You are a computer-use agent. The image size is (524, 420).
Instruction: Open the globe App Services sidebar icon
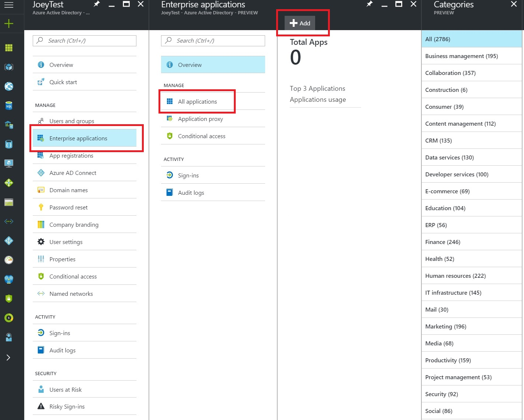[x=9, y=86]
